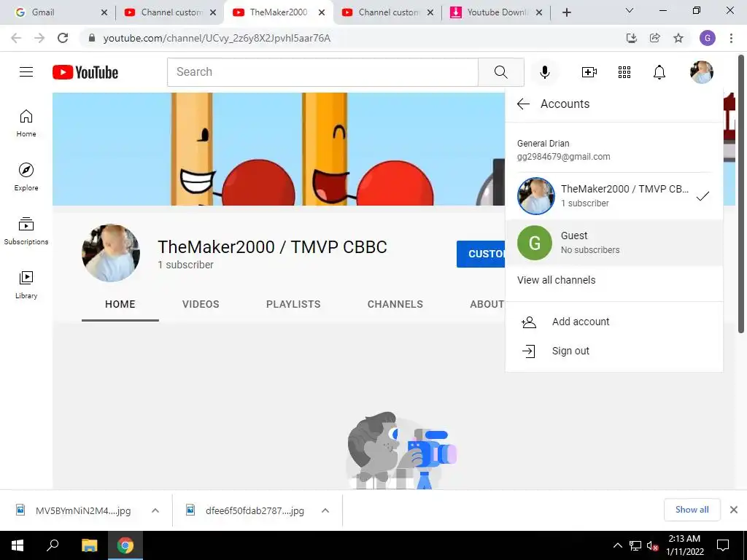Image resolution: width=747 pixels, height=560 pixels.
Task: Reload the page in Chrome
Action: click(x=63, y=38)
